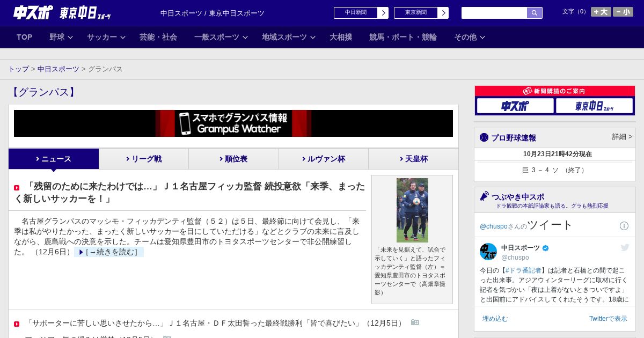
Task: Click the arrow next to 東京新聞
Action: [x=443, y=13]
